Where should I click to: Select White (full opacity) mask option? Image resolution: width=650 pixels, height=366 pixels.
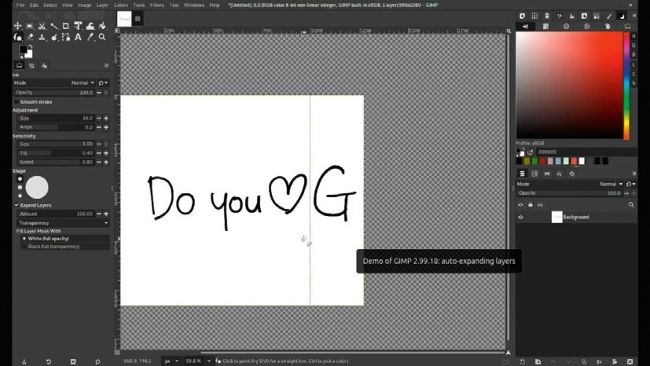[x=48, y=239]
